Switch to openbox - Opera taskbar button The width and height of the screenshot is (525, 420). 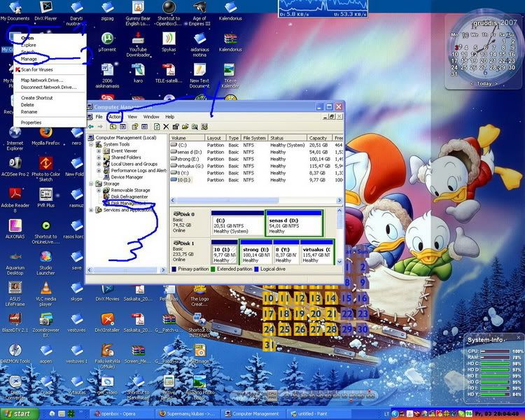(x=123, y=414)
